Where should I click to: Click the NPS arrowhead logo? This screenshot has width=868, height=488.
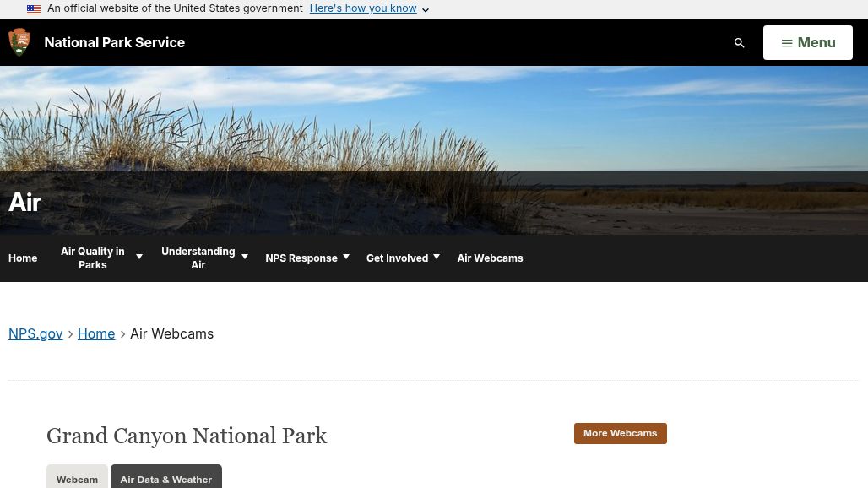coord(19,41)
